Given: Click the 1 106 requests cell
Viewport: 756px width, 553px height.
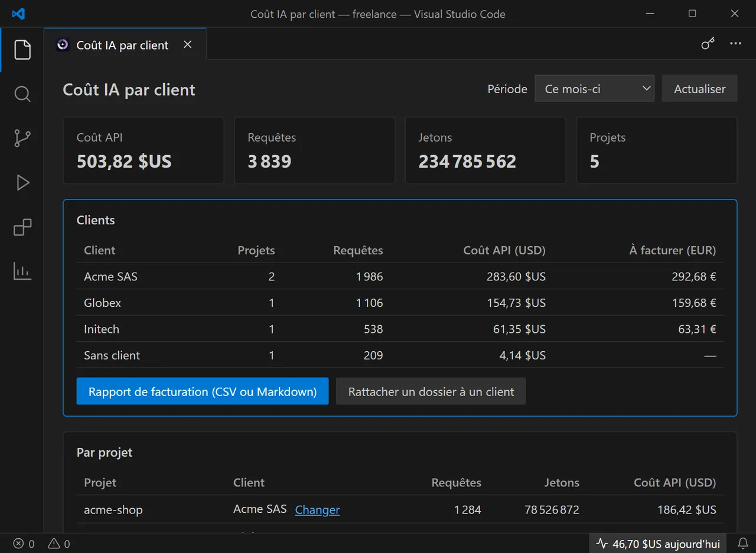Looking at the screenshot, I should point(369,303).
